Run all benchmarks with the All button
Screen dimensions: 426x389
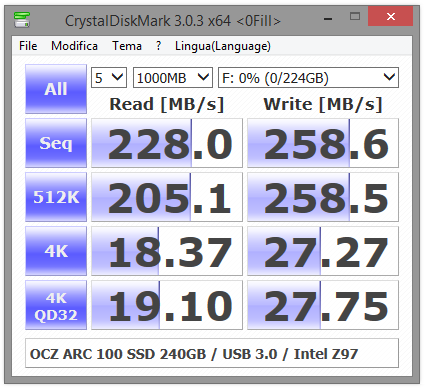(x=56, y=89)
